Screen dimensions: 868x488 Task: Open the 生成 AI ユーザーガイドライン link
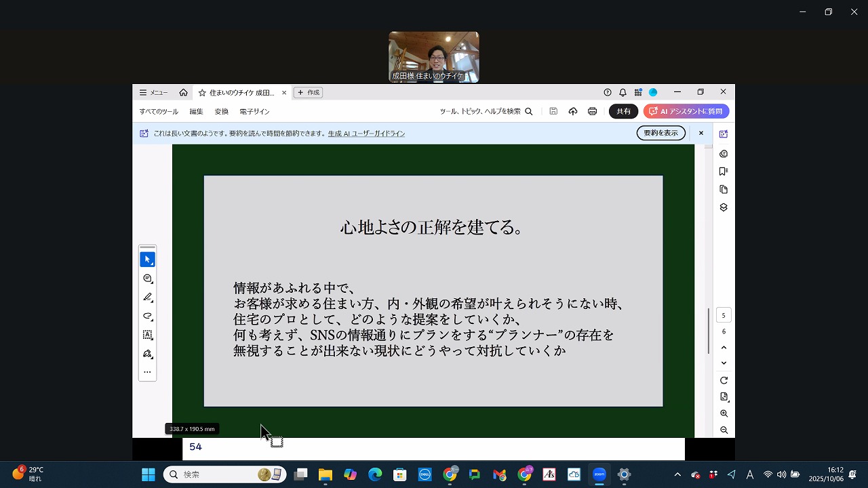tap(366, 134)
